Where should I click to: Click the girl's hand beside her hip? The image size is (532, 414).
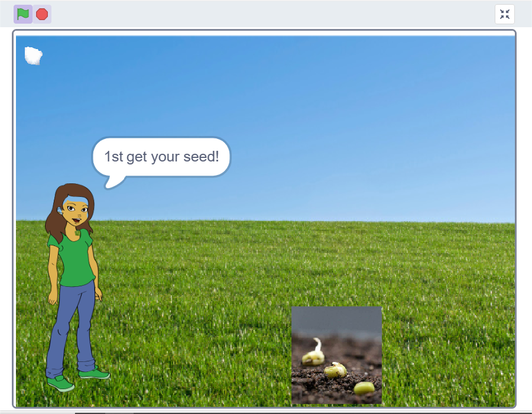[x=99, y=295]
